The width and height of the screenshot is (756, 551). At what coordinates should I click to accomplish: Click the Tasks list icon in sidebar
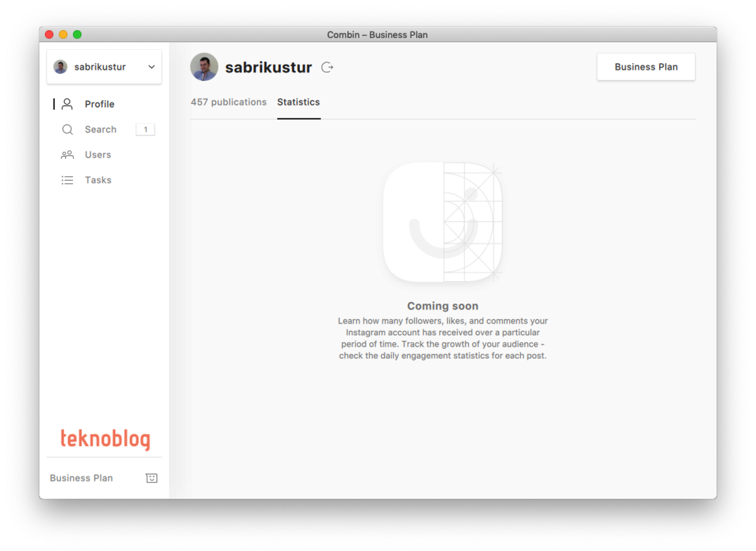pos(67,180)
